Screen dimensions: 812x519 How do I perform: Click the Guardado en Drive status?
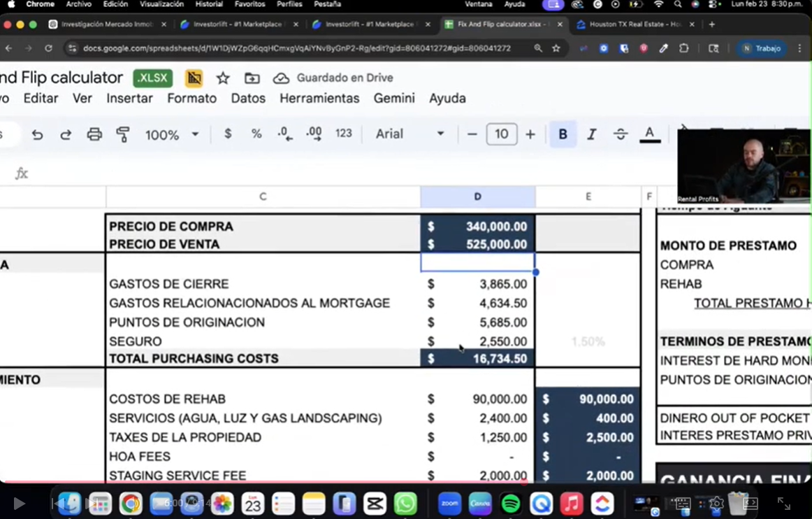333,78
